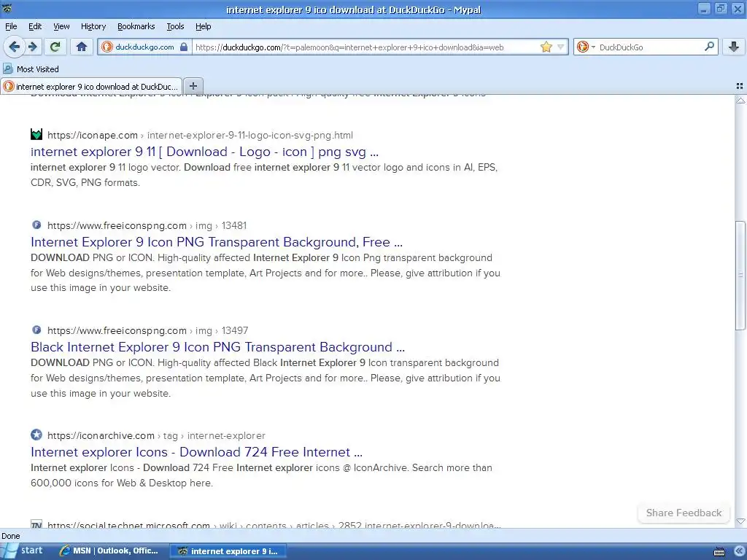Screen dimensions: 747x560
Task: Click the Most Visited bookmarks label
Action: coord(38,69)
